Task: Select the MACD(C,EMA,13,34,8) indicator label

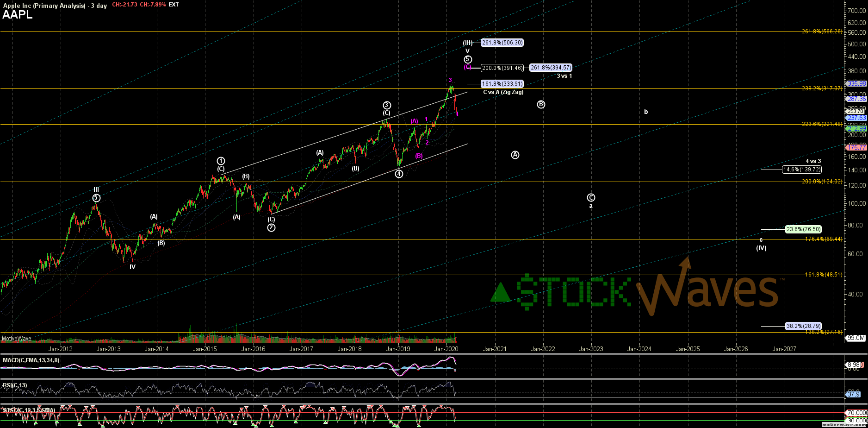Action: [x=31, y=360]
